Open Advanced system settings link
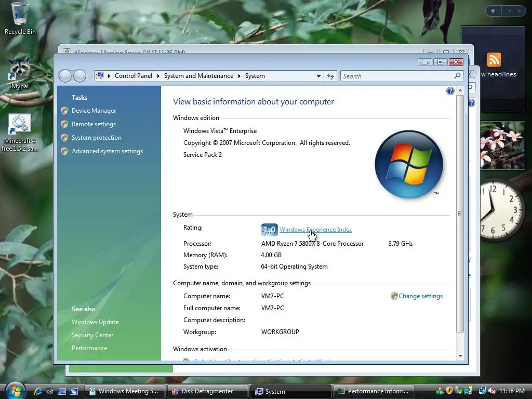The width and height of the screenshot is (532, 399). click(107, 151)
